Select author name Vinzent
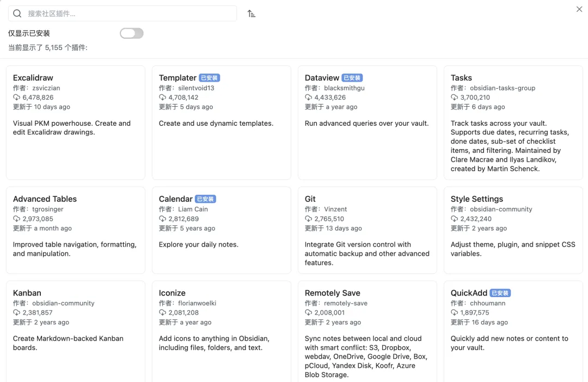Screen dimensions: 588x382 point(335,209)
